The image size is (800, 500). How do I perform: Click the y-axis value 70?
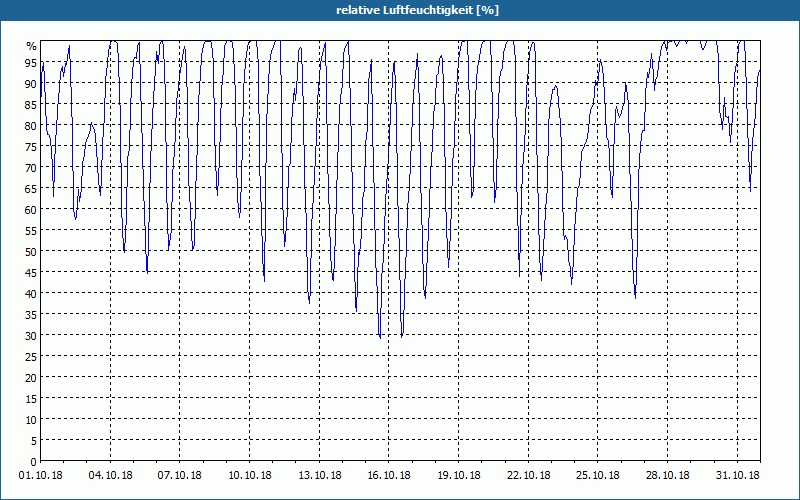(x=31, y=168)
